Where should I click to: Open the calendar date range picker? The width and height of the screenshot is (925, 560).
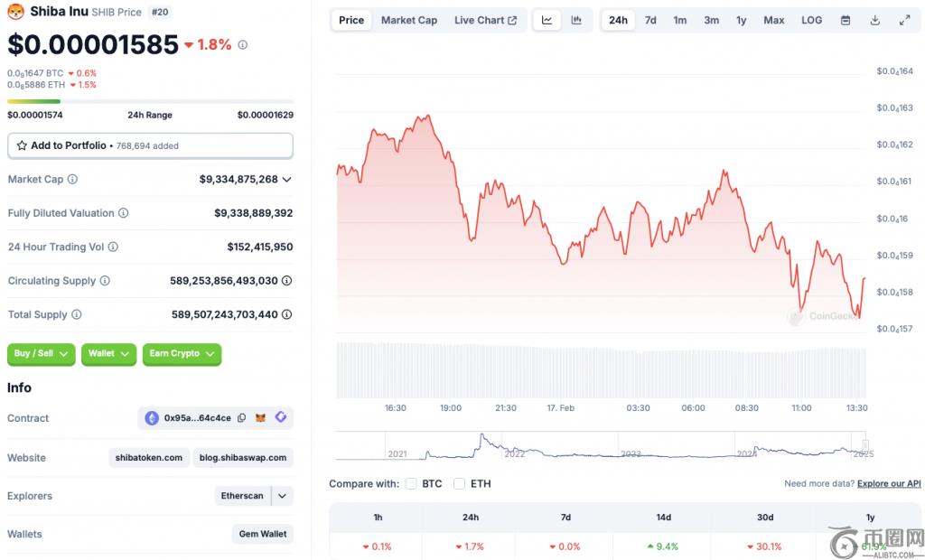click(846, 20)
